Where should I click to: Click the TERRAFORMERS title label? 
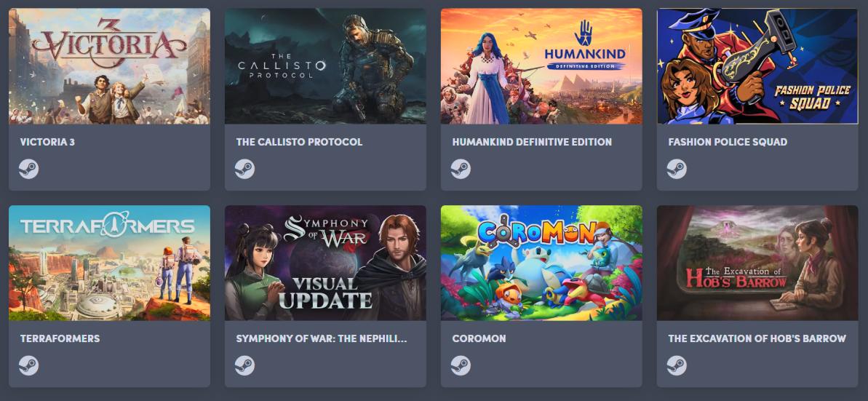click(60, 338)
